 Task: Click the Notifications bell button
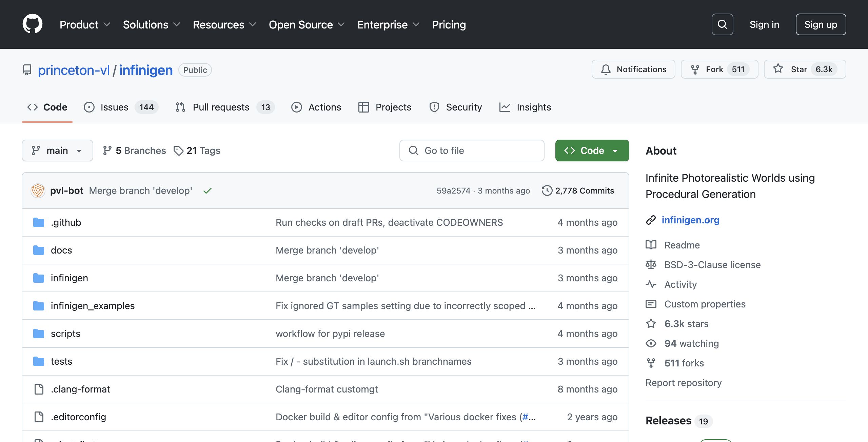click(x=633, y=69)
